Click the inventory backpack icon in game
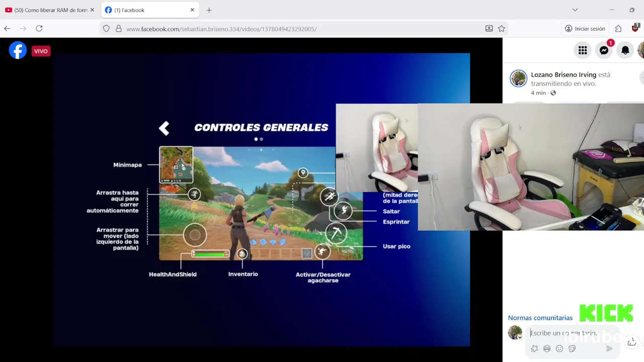This screenshot has height=362, width=644. tap(242, 254)
